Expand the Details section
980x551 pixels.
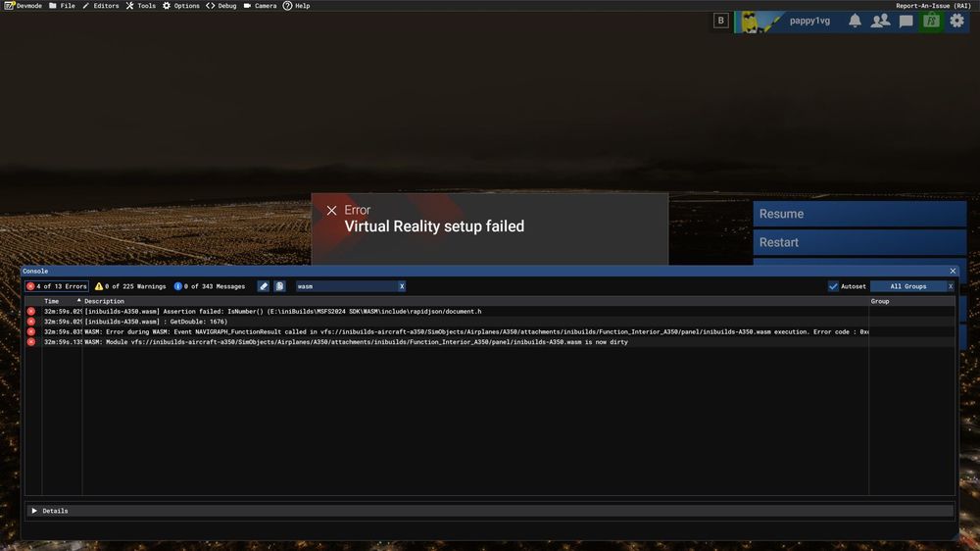34,511
